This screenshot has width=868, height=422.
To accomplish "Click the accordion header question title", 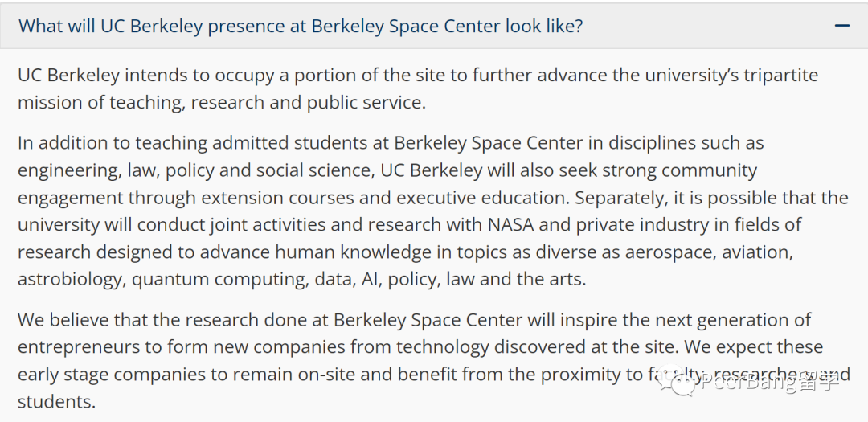I will pos(301,26).
